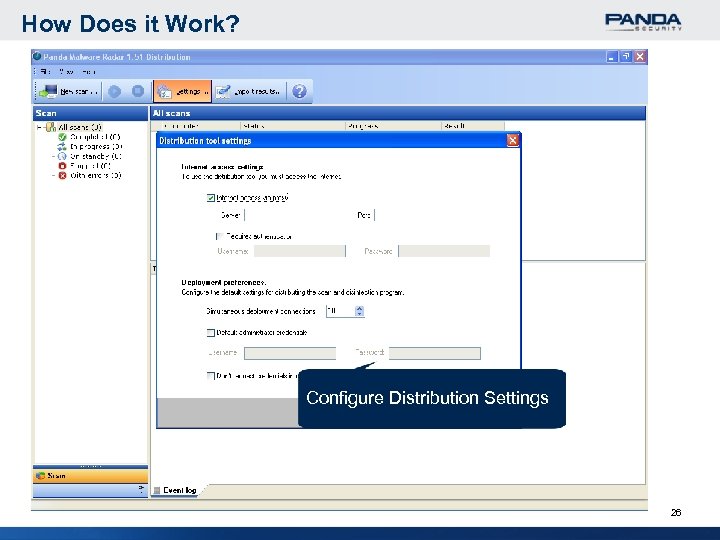Select the green check Completed icon
Screen dimensions: 720x540
62,137
